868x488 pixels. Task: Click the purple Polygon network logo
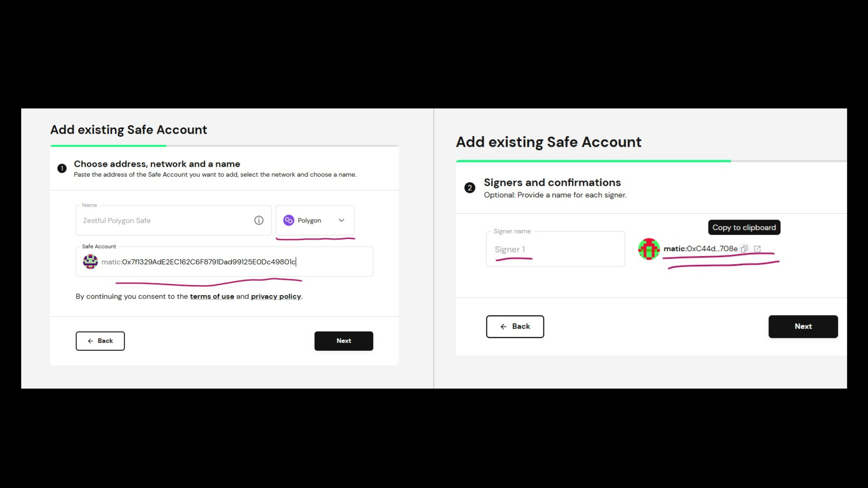[x=288, y=221]
